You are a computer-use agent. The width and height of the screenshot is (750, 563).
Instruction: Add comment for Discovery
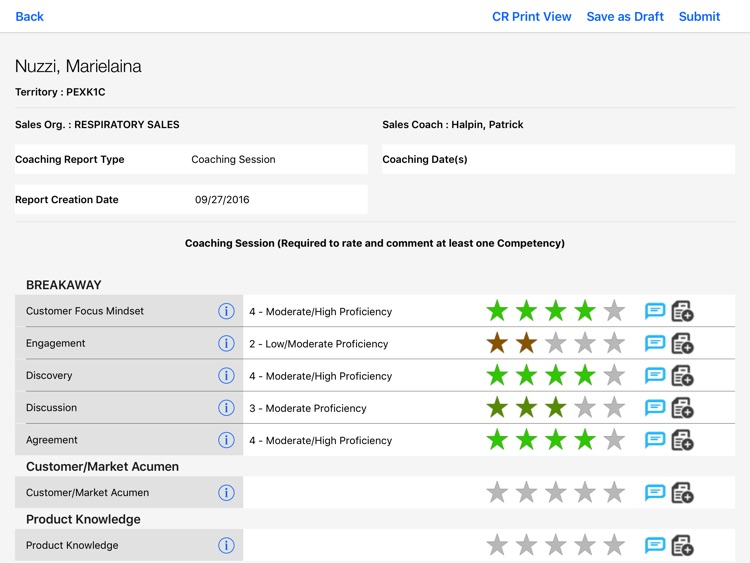pyautogui.click(x=655, y=375)
